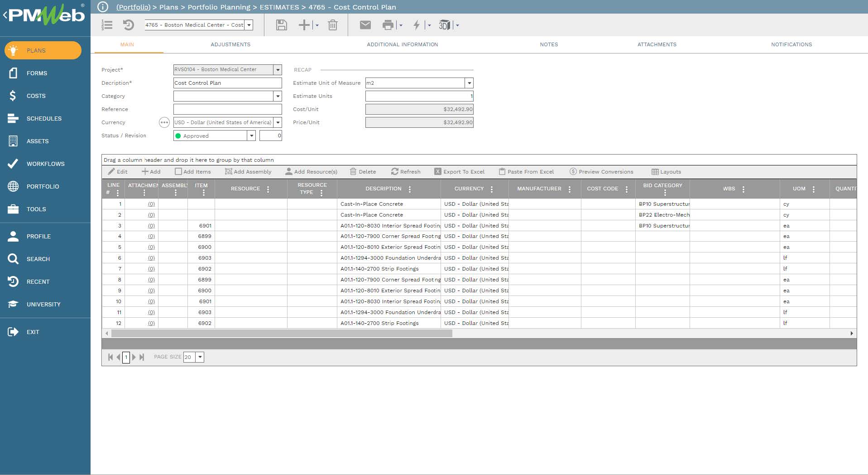Click the Print icon
Viewport: 868px width, 475px height.
coord(388,25)
